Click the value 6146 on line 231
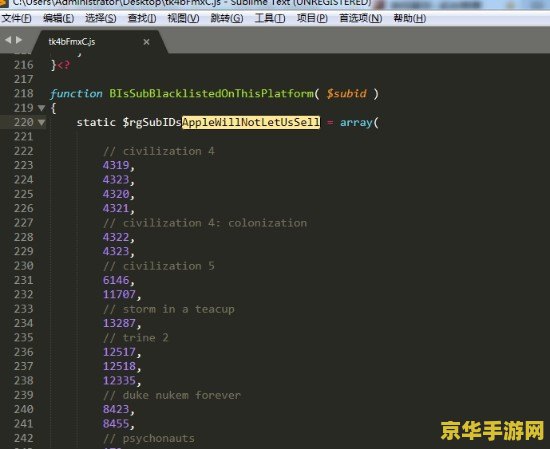The image size is (550, 449). pyautogui.click(x=116, y=280)
